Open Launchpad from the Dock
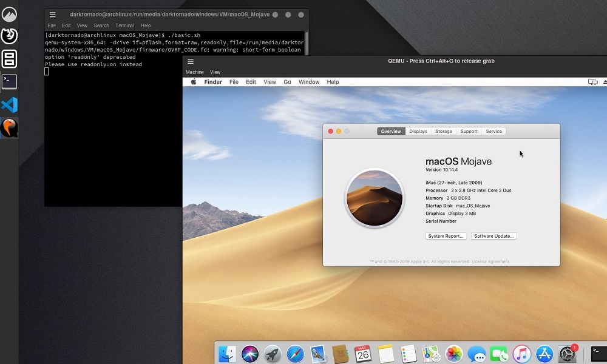 (272, 354)
